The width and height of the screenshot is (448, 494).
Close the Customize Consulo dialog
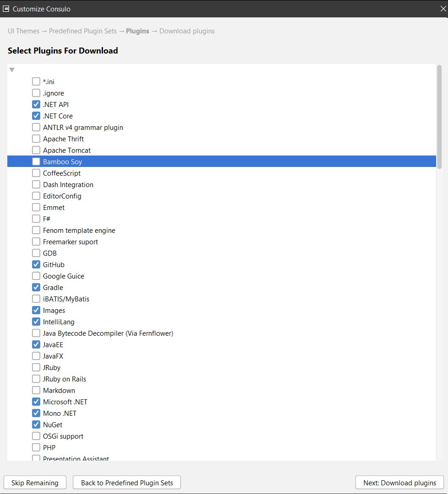coord(443,9)
